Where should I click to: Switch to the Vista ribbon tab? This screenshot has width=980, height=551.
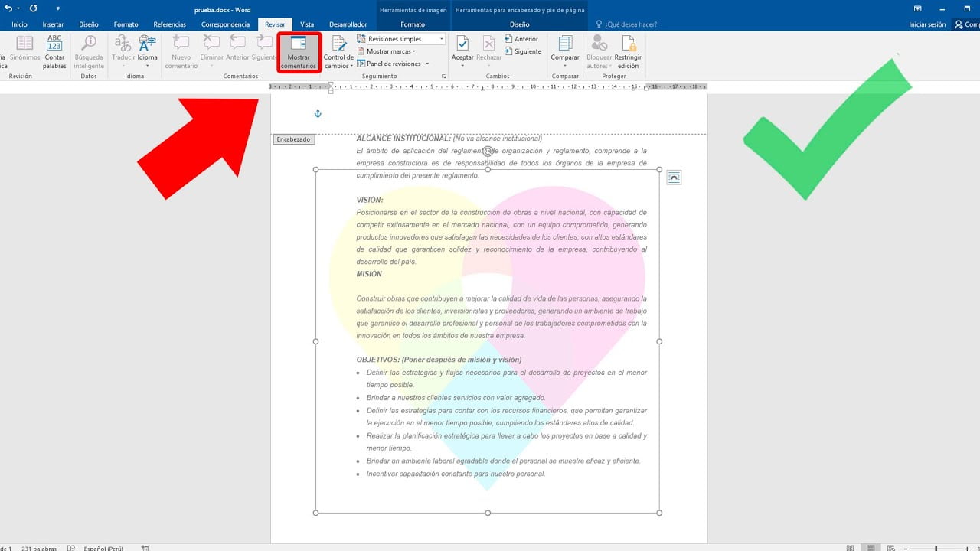coord(307,24)
